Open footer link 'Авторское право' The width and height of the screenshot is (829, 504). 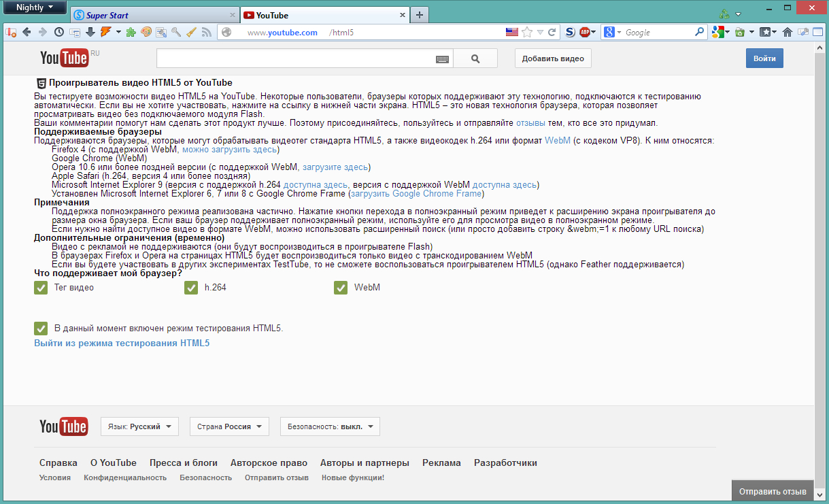[x=269, y=463]
